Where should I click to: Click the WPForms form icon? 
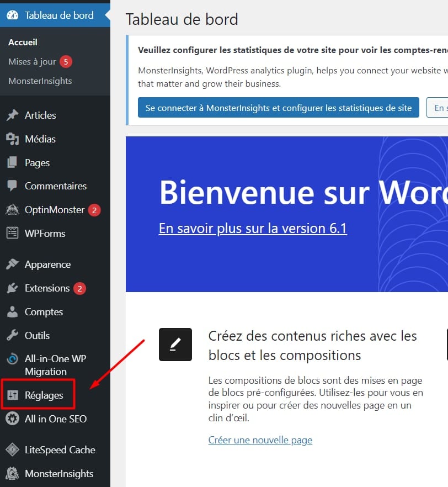click(x=12, y=233)
